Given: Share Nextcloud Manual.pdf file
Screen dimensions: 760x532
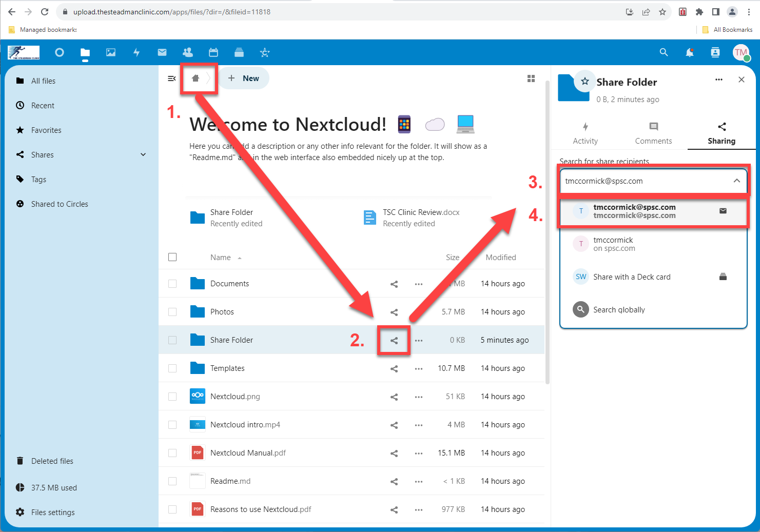Looking at the screenshot, I should [394, 453].
